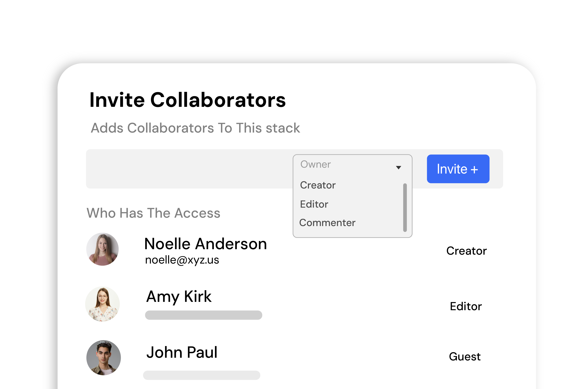Open Noelle Anderson's avatar photo
Image resolution: width=588 pixels, height=389 pixels.
tap(102, 249)
